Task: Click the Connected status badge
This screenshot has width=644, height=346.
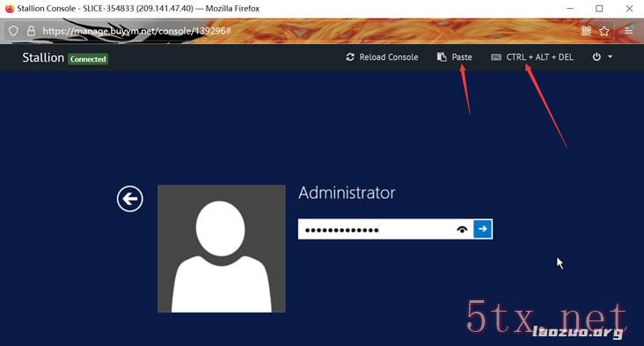Action: [88, 59]
